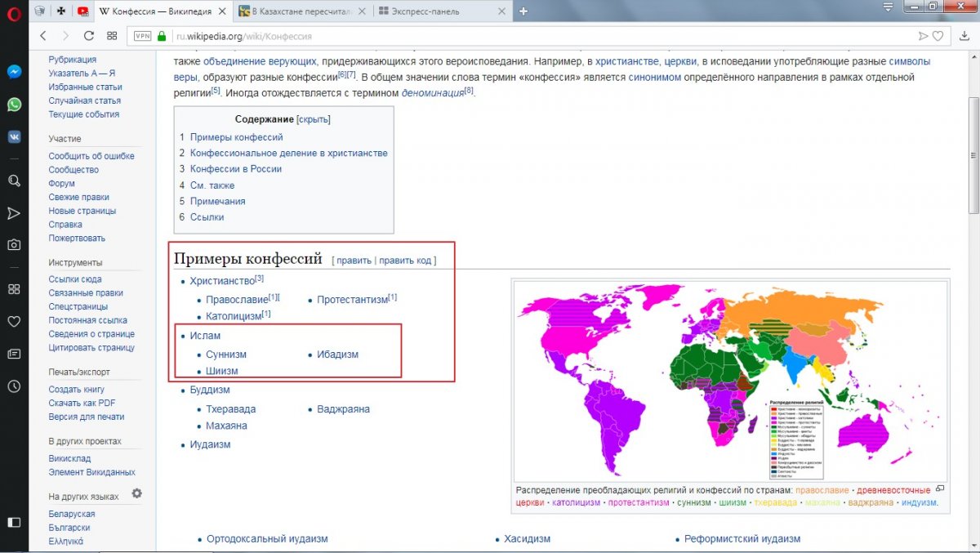
Task: Jump to contents item Конфессии в России
Action: tap(236, 169)
